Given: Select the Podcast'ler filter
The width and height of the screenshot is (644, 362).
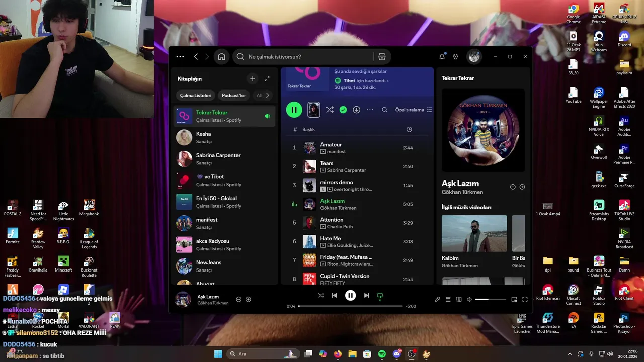Looking at the screenshot, I should coord(234,95).
